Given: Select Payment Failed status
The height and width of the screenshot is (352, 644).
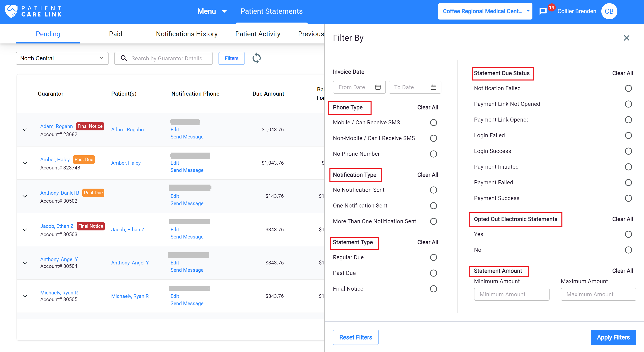Looking at the screenshot, I should coord(628,183).
